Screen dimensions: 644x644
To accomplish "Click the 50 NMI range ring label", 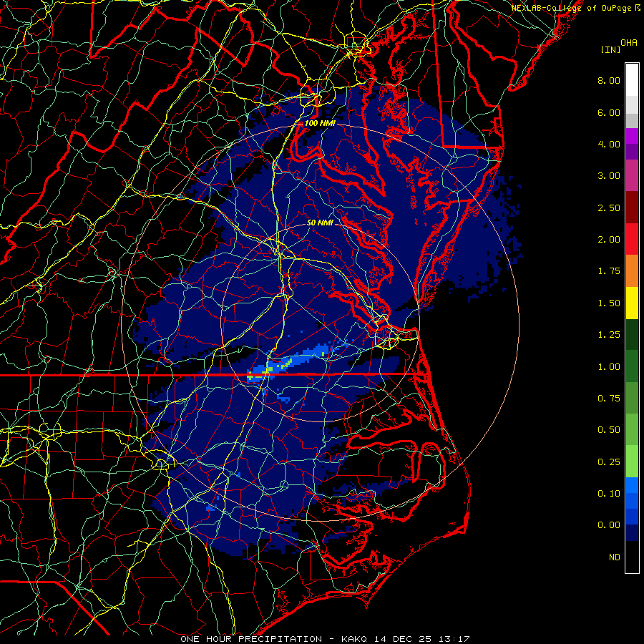I will (320, 223).
